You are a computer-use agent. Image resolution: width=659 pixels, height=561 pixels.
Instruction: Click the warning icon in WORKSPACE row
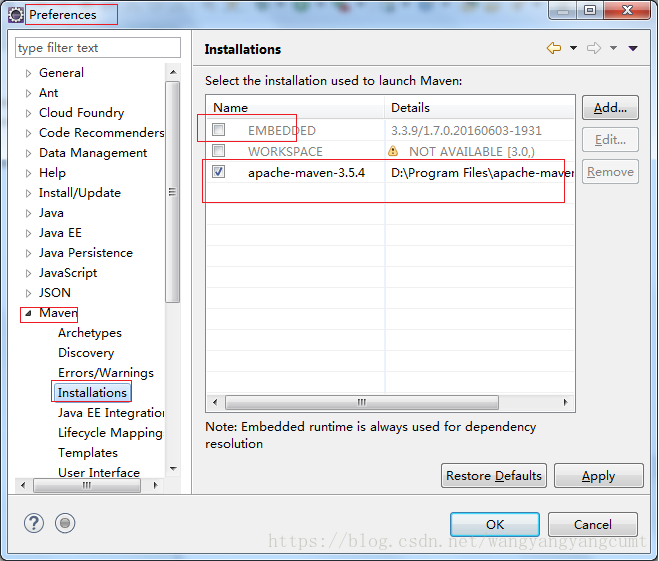click(x=393, y=151)
